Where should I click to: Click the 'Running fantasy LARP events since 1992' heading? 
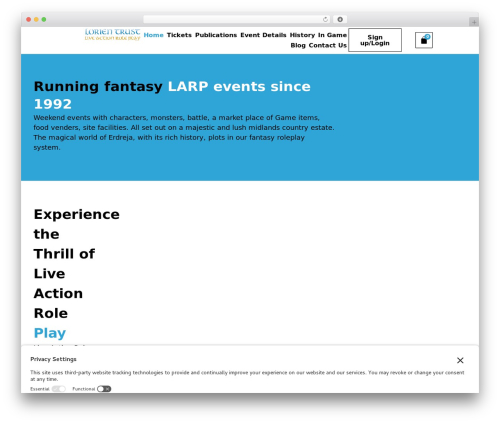172,95
